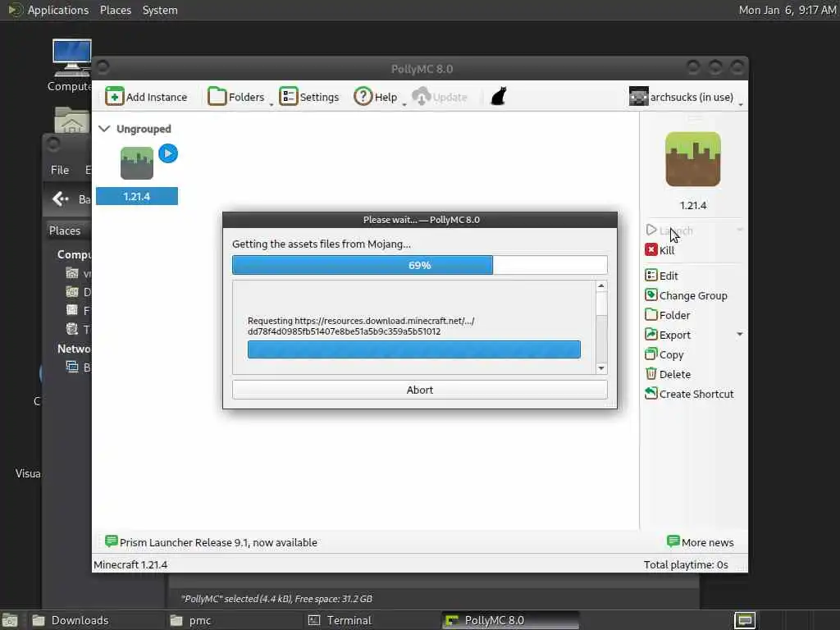The width and height of the screenshot is (840, 630).
Task: Click the large grass block icon in sidebar
Action: 692,159
